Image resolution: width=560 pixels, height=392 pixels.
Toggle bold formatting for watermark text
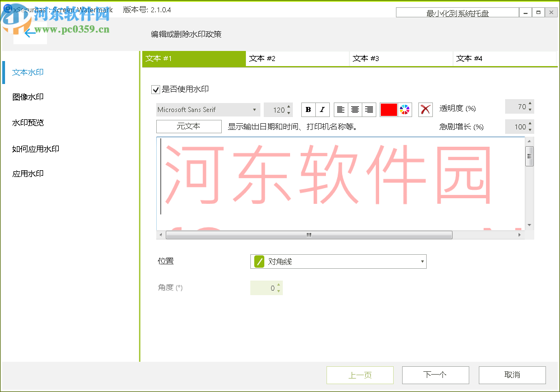307,109
